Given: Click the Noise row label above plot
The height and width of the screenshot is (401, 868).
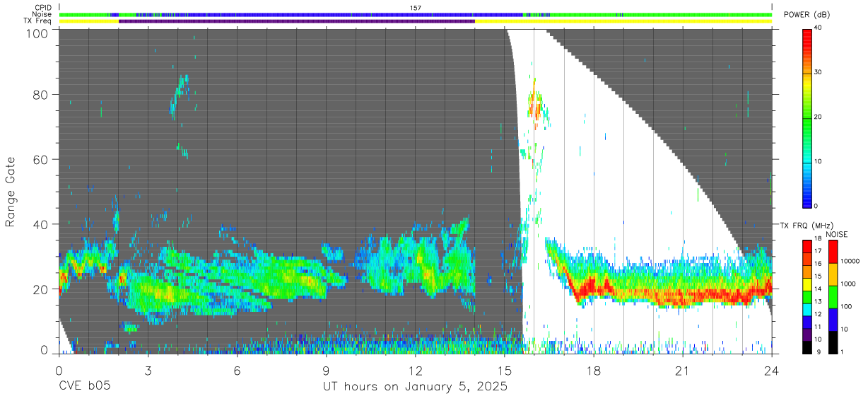Looking at the screenshot, I should 42,14.
